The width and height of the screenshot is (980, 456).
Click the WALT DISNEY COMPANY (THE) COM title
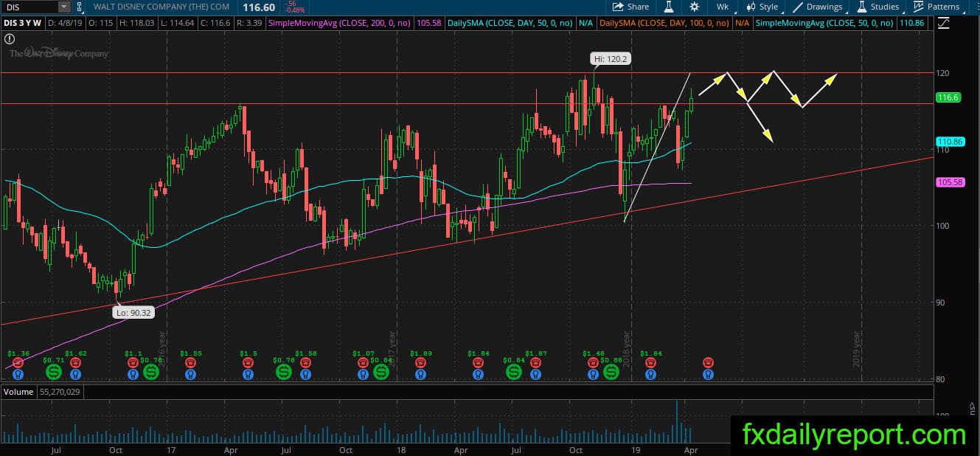tap(161, 7)
